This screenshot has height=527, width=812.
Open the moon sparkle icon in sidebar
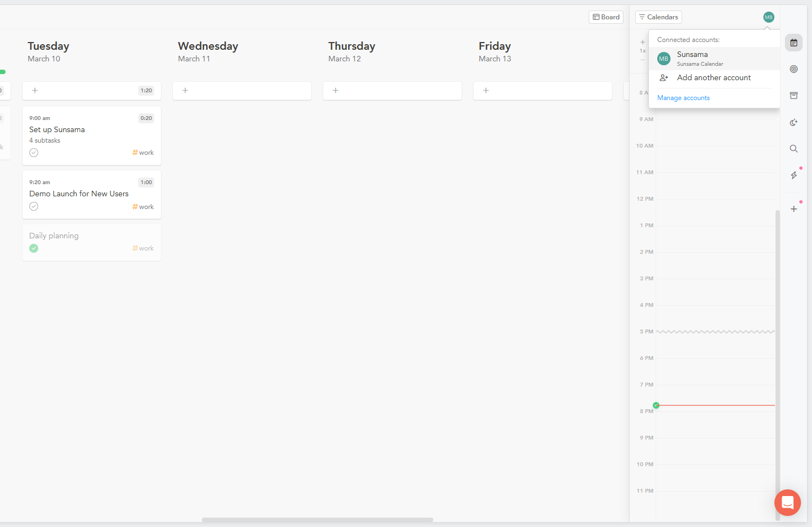coord(794,122)
